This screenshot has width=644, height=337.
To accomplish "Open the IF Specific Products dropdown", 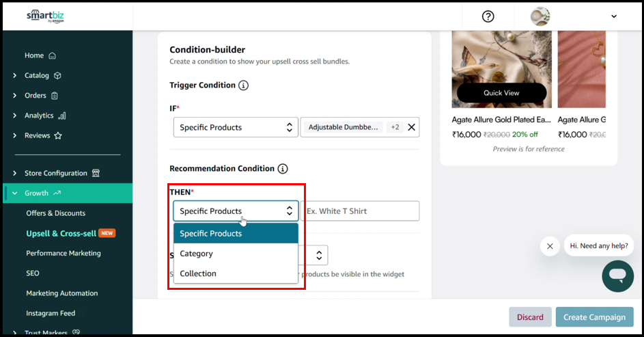I will [236, 127].
